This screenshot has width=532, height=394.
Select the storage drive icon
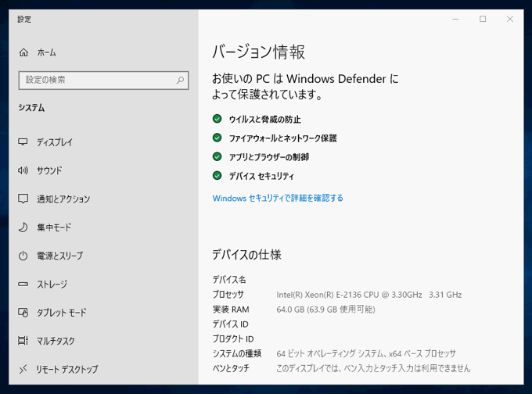[23, 284]
